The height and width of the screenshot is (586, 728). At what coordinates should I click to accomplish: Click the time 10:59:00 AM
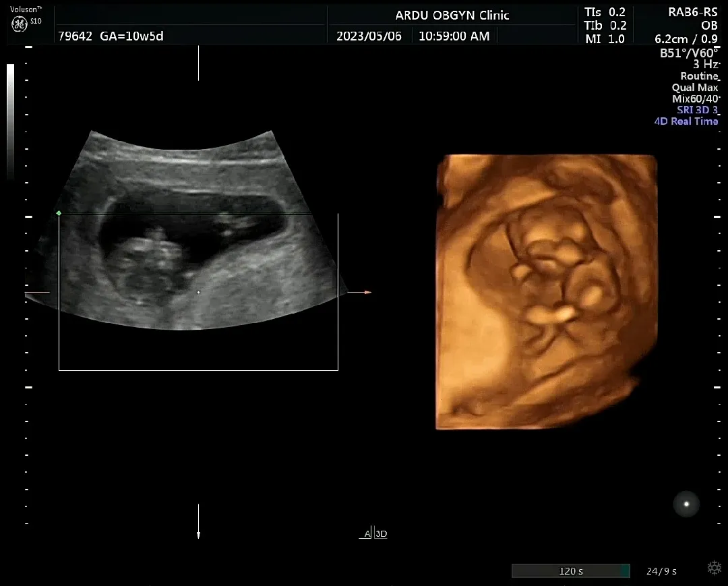click(454, 36)
